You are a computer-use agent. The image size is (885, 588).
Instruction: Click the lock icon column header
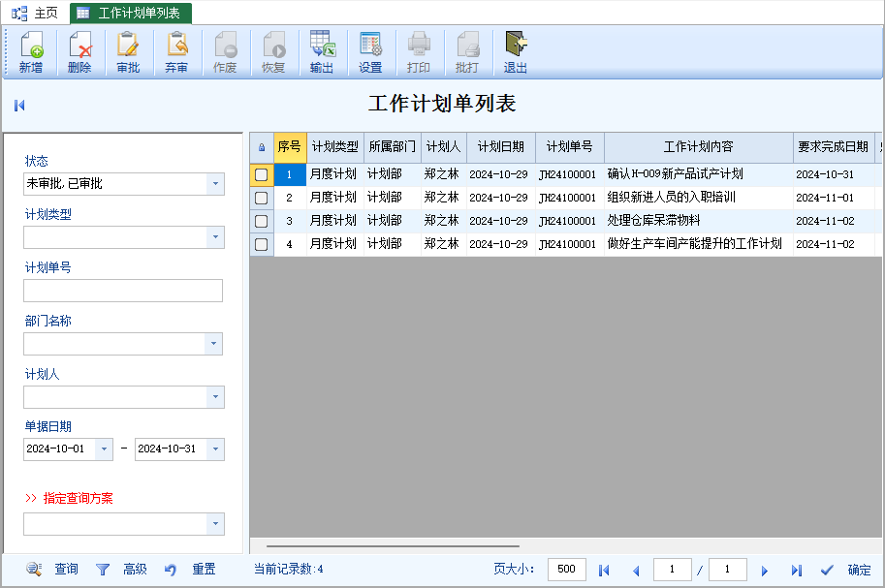[x=262, y=147]
